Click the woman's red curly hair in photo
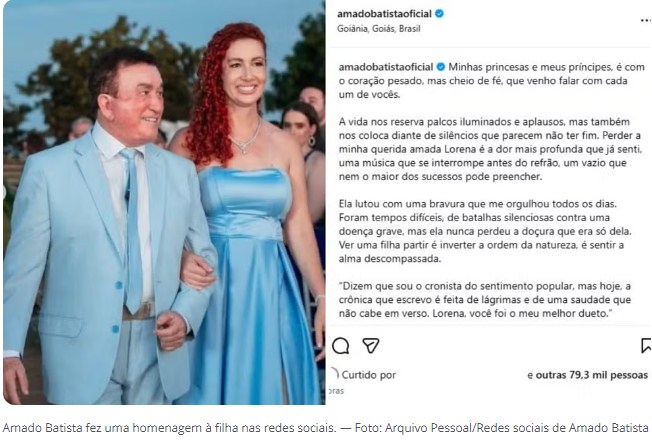Screen dimensions: 652x440 click(216, 91)
